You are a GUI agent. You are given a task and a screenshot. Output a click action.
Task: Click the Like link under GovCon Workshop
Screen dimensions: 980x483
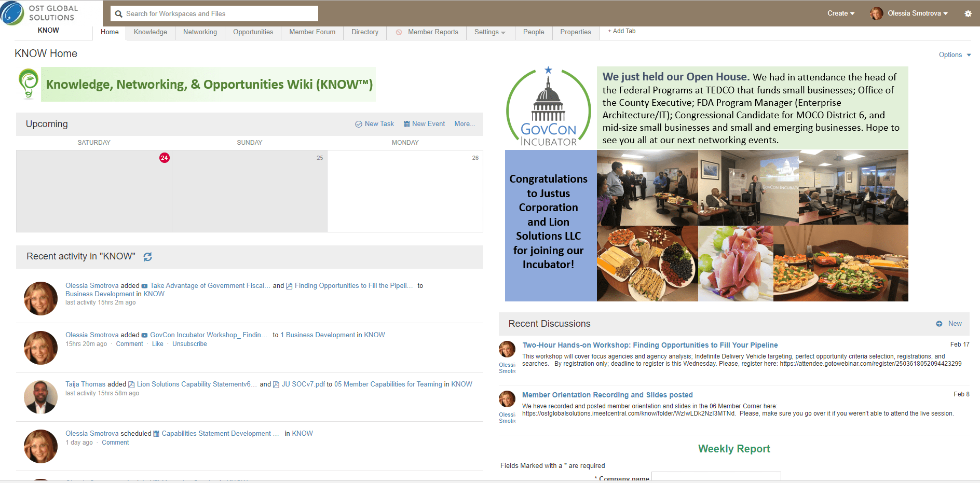(158, 344)
